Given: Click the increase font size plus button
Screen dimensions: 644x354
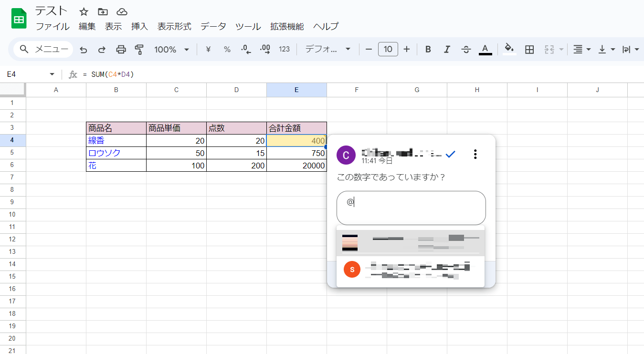Looking at the screenshot, I should (407, 49).
